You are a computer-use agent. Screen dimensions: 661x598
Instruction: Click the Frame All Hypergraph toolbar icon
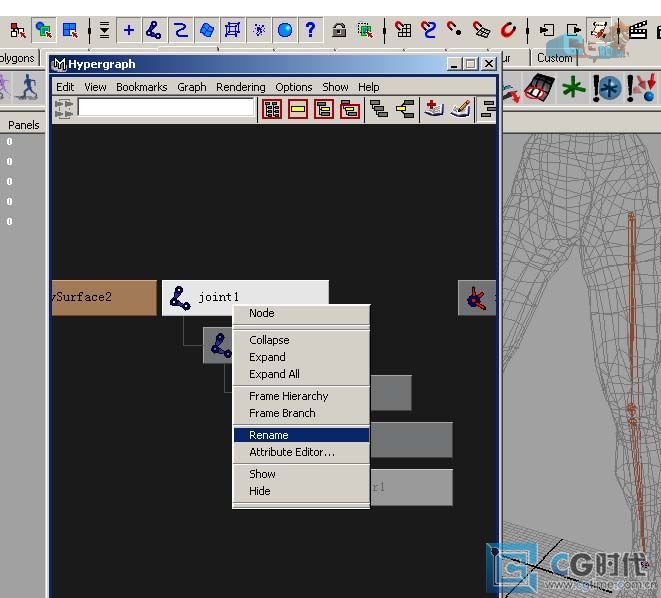click(272, 110)
